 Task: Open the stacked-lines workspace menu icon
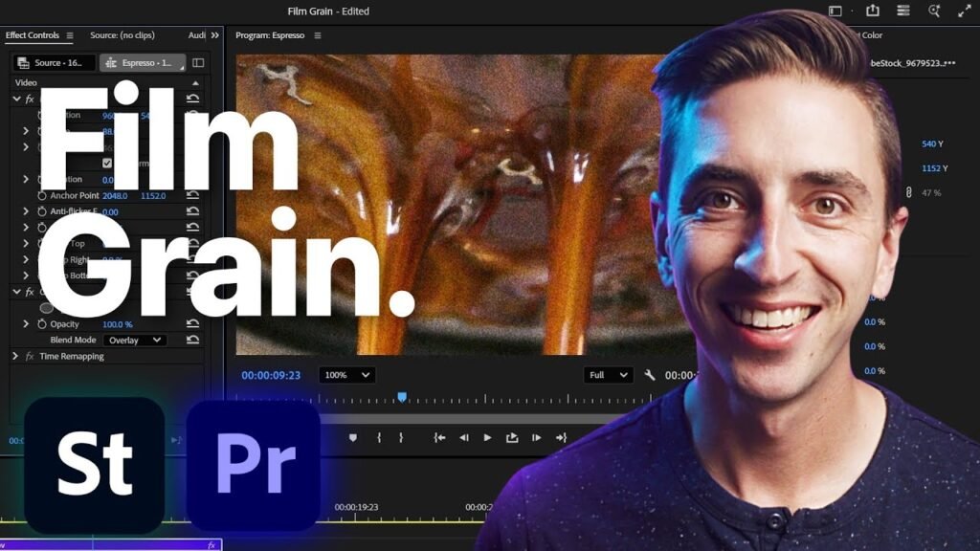903,11
